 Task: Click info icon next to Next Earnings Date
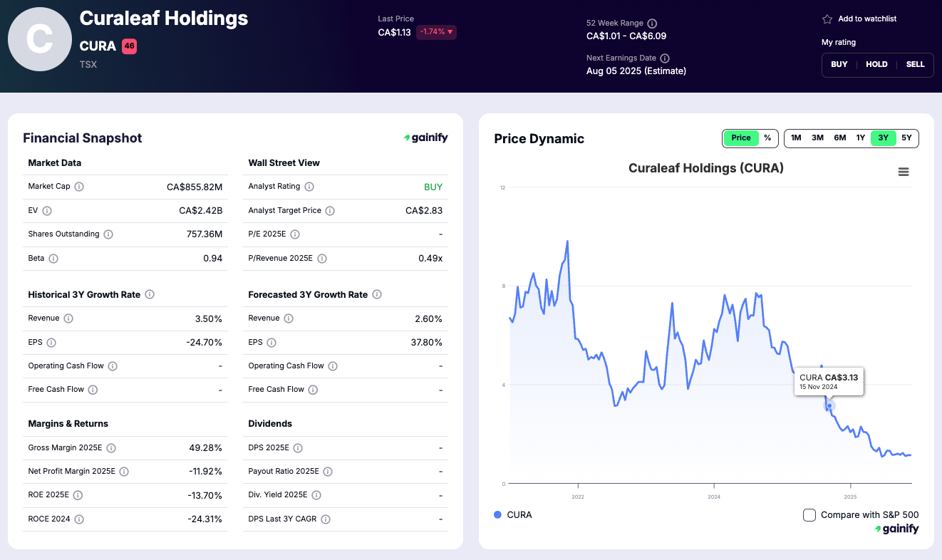pos(665,58)
